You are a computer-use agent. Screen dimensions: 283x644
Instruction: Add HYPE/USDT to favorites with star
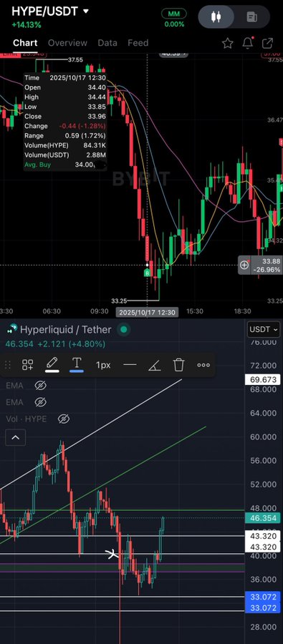click(x=227, y=43)
